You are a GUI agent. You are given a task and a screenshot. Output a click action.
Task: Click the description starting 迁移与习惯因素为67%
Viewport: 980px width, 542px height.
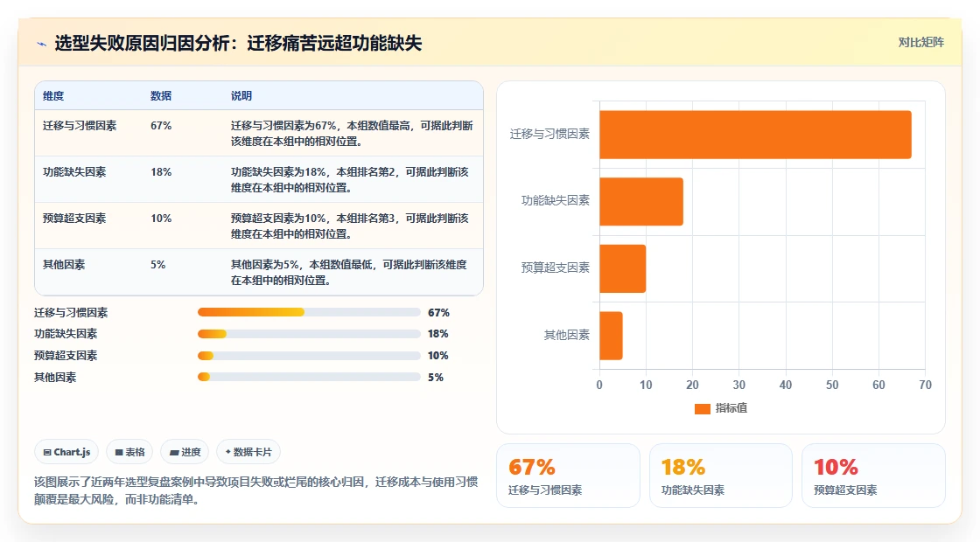point(352,133)
